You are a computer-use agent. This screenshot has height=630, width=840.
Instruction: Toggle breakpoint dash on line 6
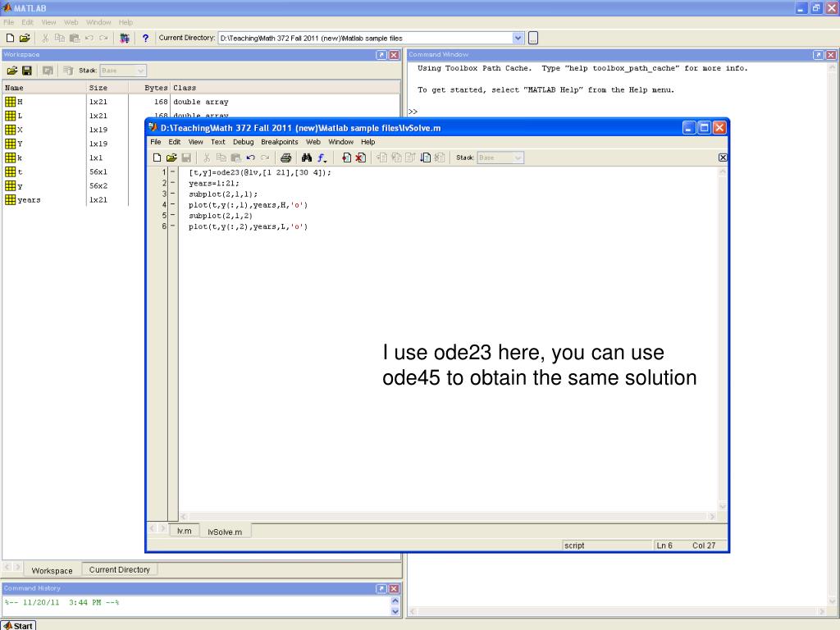click(172, 226)
